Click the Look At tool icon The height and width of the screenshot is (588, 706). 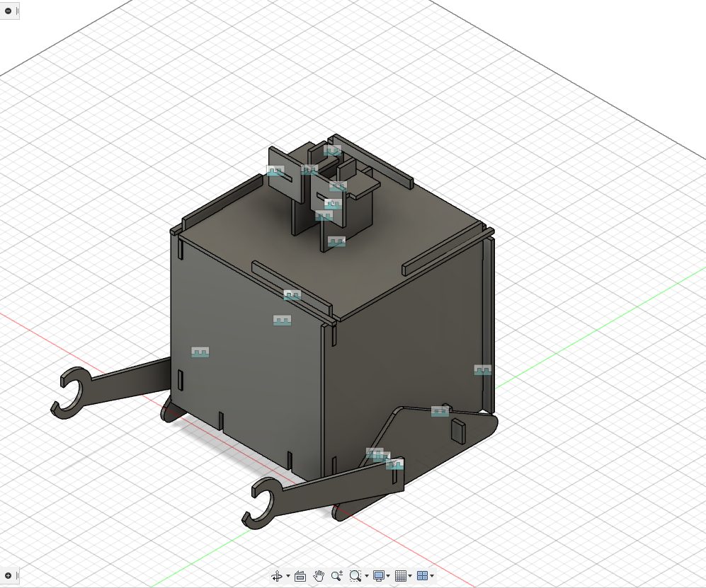click(x=300, y=576)
